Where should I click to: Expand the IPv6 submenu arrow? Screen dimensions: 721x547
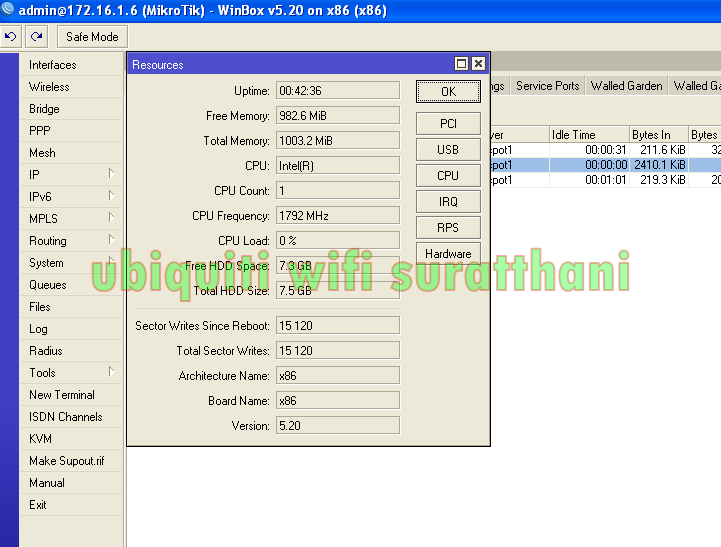click(111, 196)
